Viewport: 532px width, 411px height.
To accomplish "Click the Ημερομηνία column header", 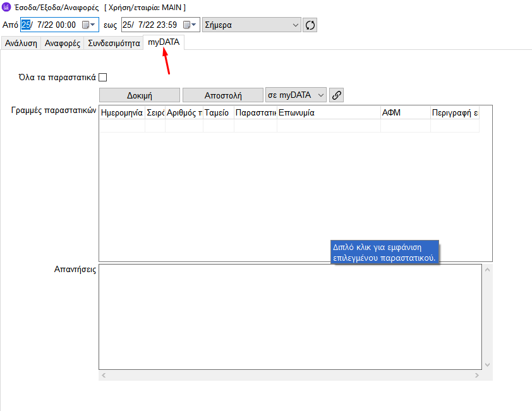I will coord(122,112).
